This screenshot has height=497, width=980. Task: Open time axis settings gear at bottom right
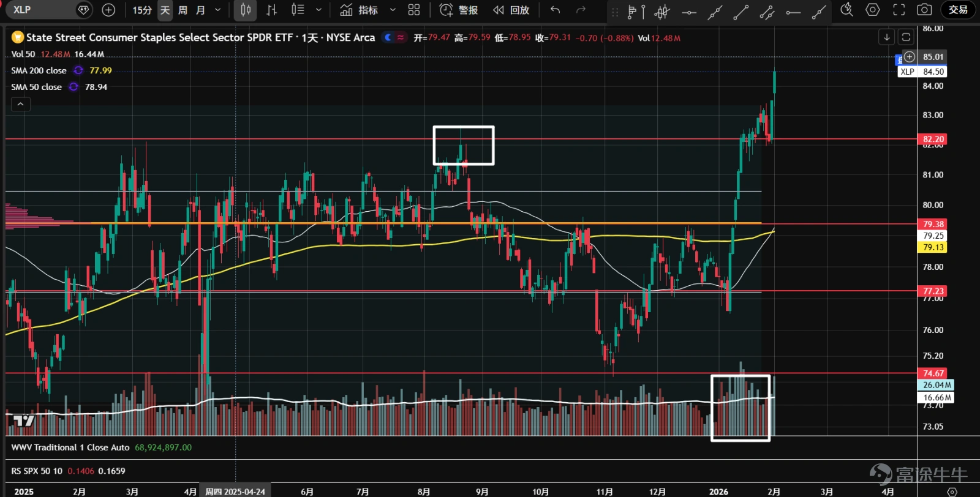coord(952,491)
